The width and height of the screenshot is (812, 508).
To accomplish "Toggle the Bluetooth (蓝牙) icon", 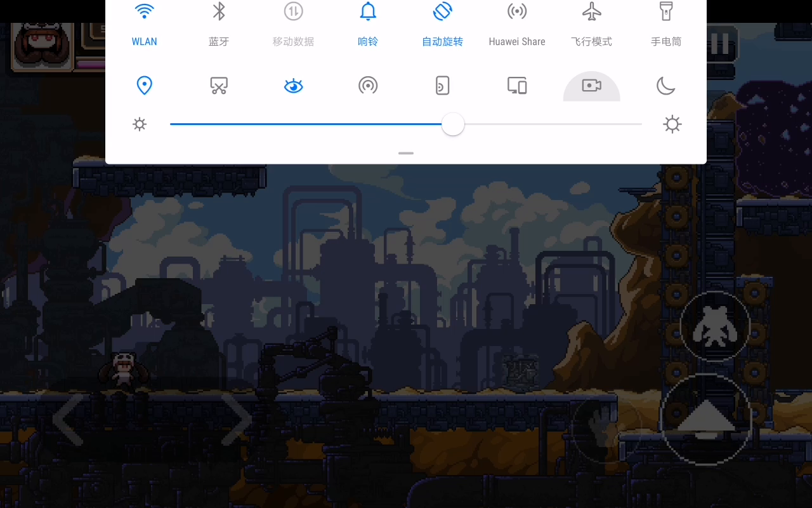I will click(219, 11).
